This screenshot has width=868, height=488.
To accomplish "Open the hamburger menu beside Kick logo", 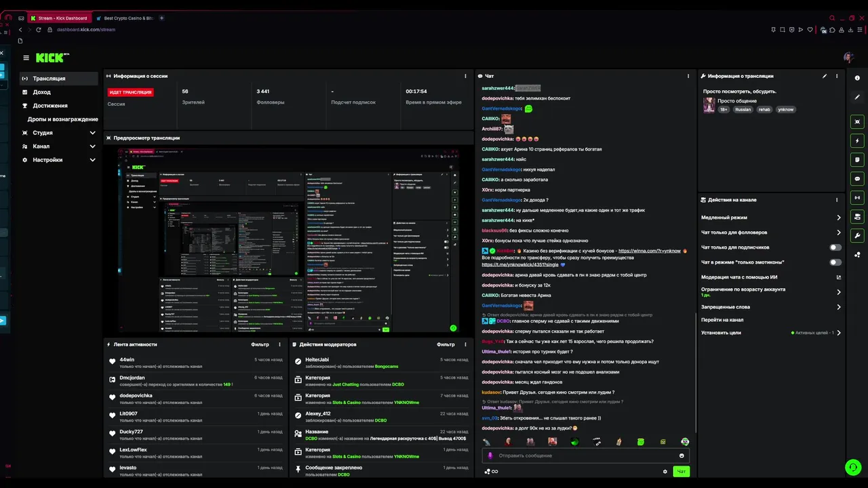I will click(x=26, y=58).
